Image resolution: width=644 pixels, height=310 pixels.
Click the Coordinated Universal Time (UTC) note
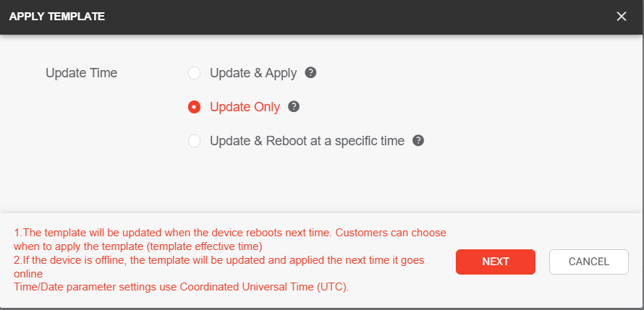pos(181,287)
